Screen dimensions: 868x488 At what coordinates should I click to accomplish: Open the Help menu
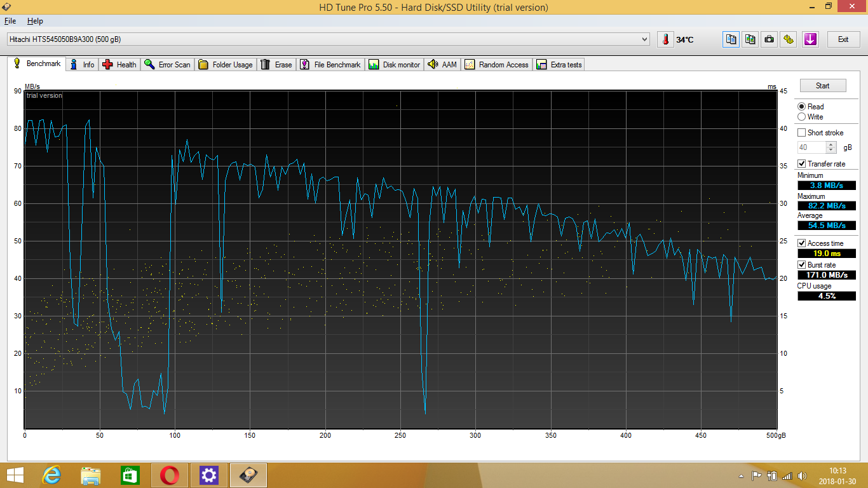(x=35, y=21)
